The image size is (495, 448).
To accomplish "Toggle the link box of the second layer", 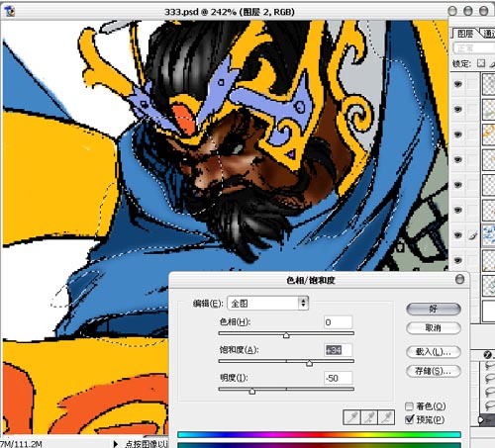I will pos(472,110).
